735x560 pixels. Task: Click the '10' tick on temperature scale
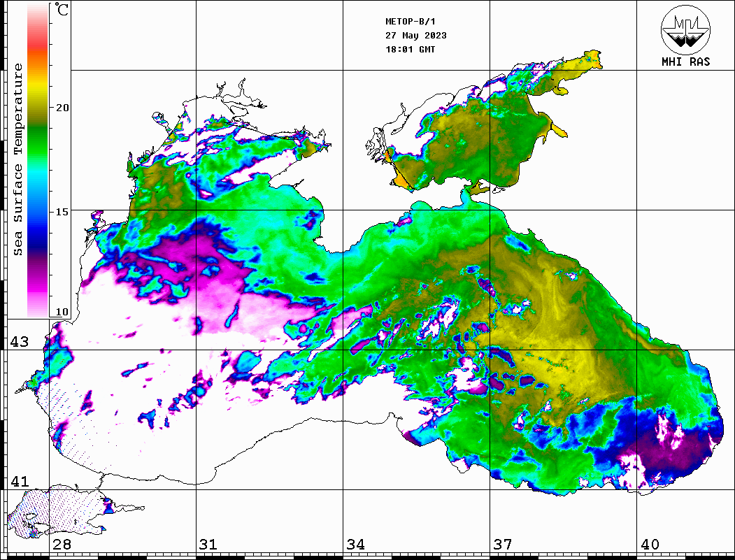point(62,312)
